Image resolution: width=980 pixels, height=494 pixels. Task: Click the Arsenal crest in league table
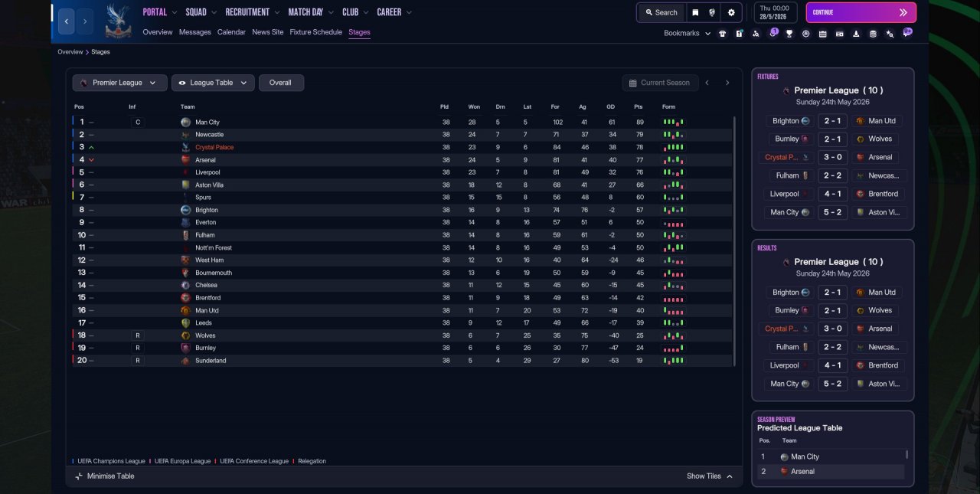point(185,159)
